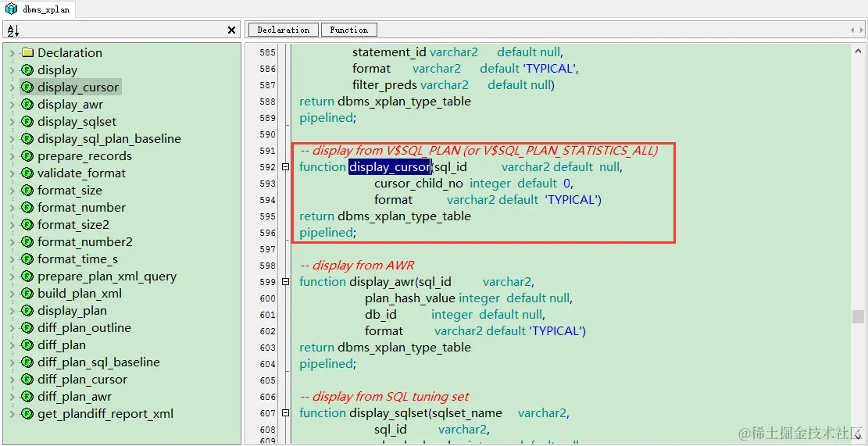Collapse the display_cursor function code fold
Image resolution: width=868 pixels, height=446 pixels.
click(286, 166)
